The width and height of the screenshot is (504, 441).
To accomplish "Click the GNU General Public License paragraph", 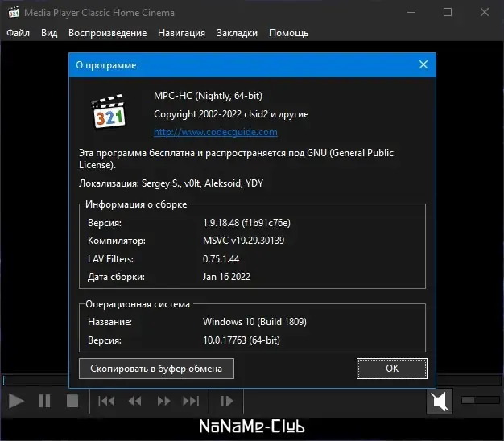I will (236, 159).
